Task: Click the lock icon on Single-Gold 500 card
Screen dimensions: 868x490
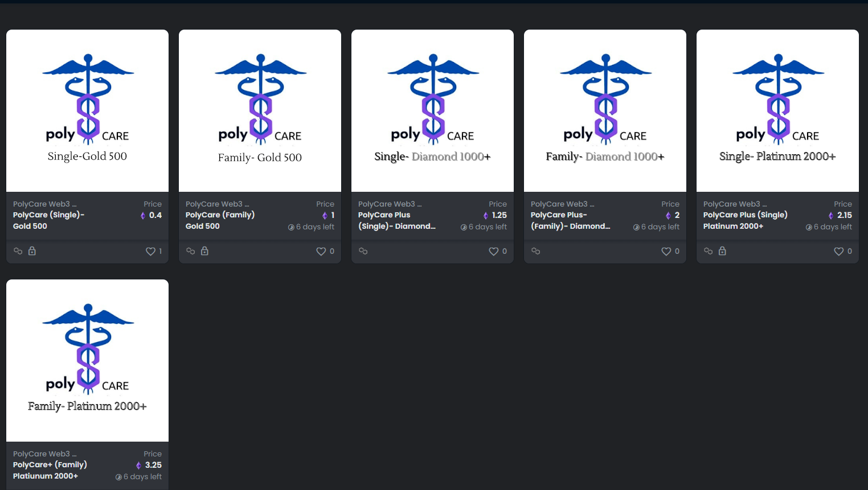Action: (32, 250)
